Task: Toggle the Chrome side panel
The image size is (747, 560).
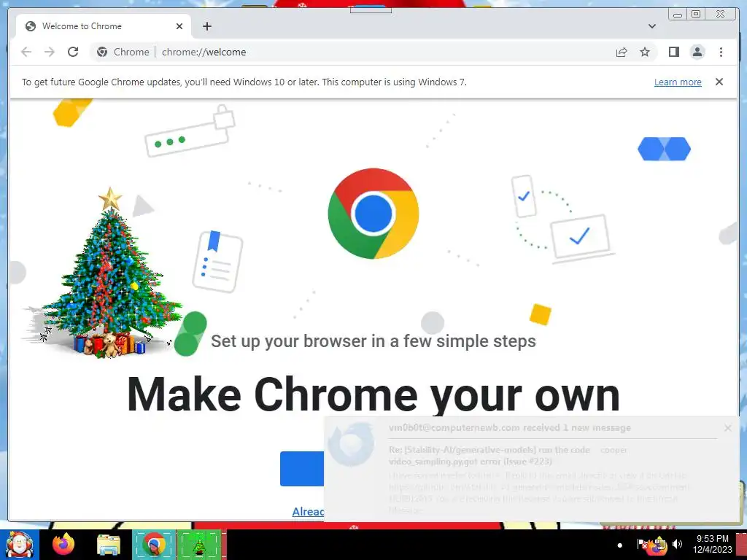Action: tap(673, 52)
